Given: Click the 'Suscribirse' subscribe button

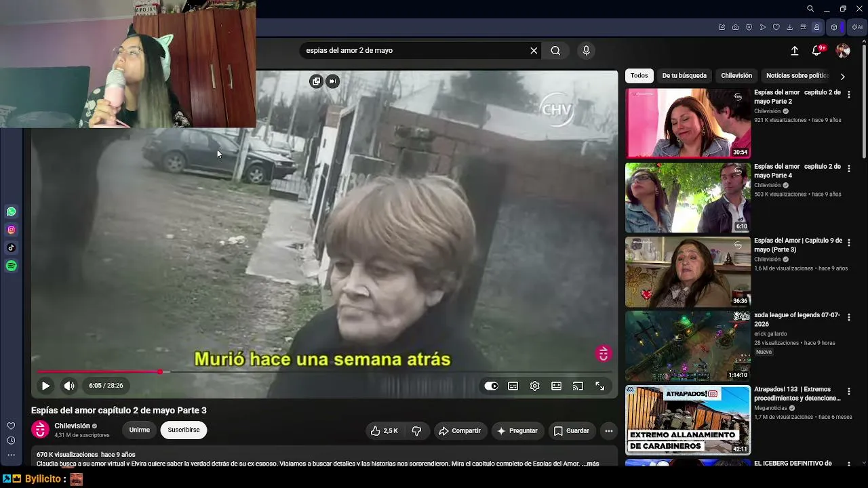Looking at the screenshot, I should click(x=184, y=430).
